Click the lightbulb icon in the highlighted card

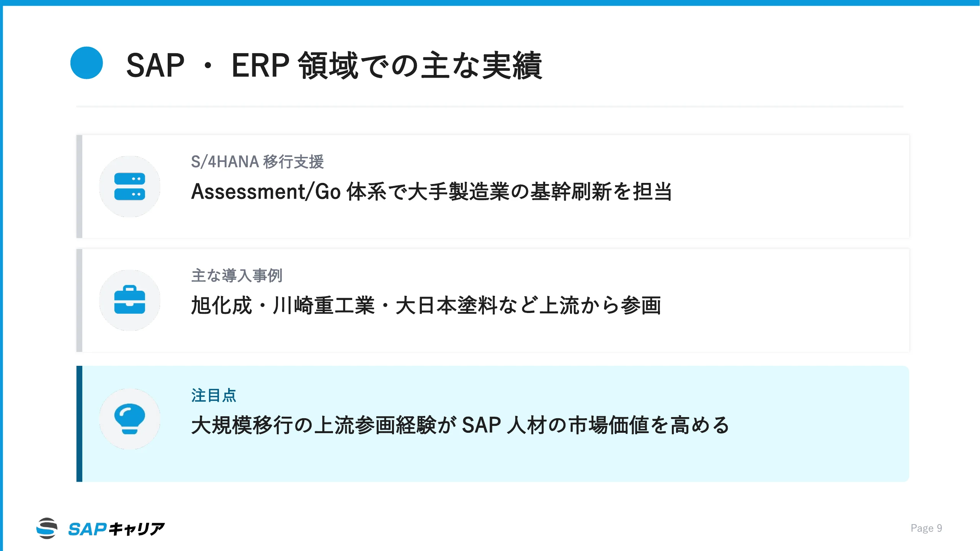click(x=129, y=419)
